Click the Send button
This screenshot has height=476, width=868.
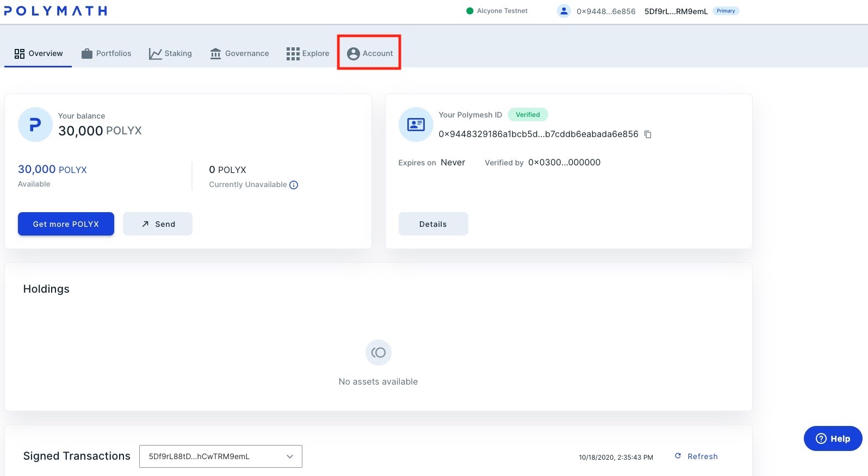point(158,224)
